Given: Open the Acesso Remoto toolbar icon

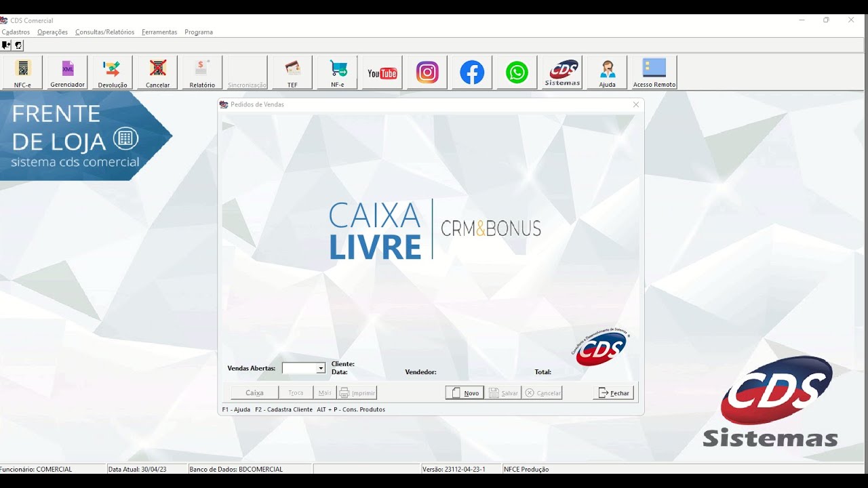Looking at the screenshot, I should (654, 73).
